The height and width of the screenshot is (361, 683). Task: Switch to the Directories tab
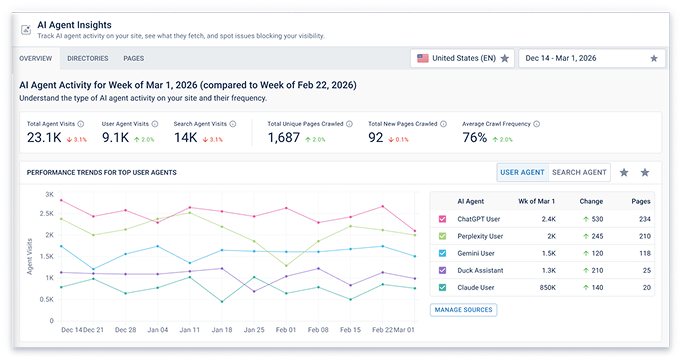click(88, 58)
